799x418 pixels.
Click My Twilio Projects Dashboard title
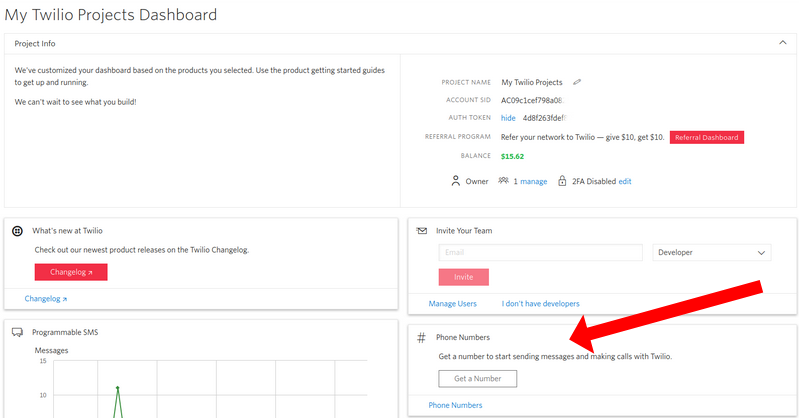point(111,15)
